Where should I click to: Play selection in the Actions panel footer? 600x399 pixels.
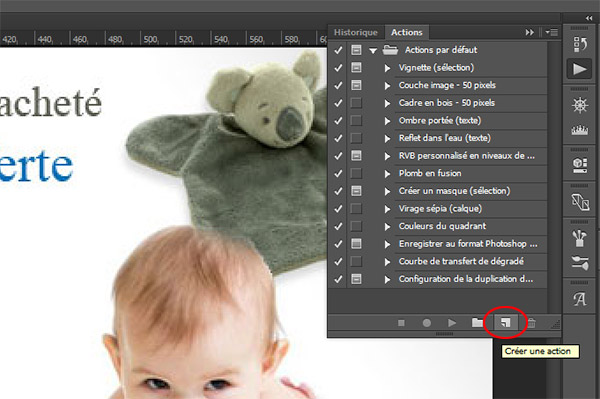pyautogui.click(x=452, y=323)
